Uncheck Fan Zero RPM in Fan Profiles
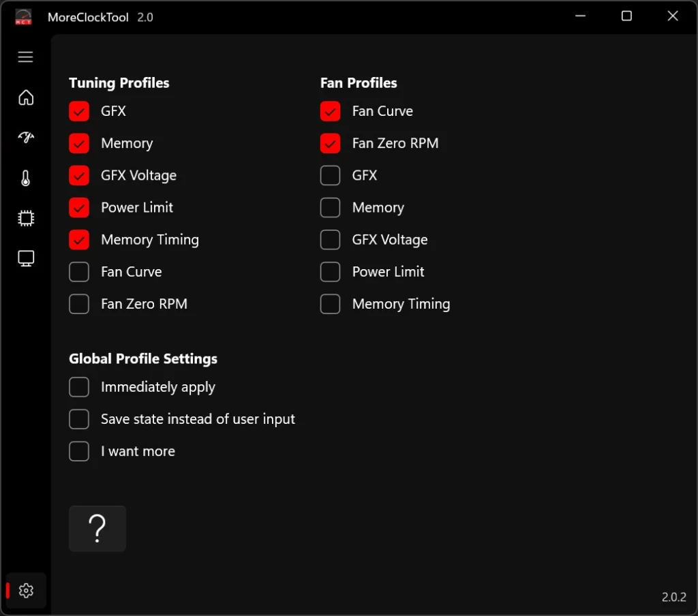Image resolution: width=698 pixels, height=616 pixels. 331,143
